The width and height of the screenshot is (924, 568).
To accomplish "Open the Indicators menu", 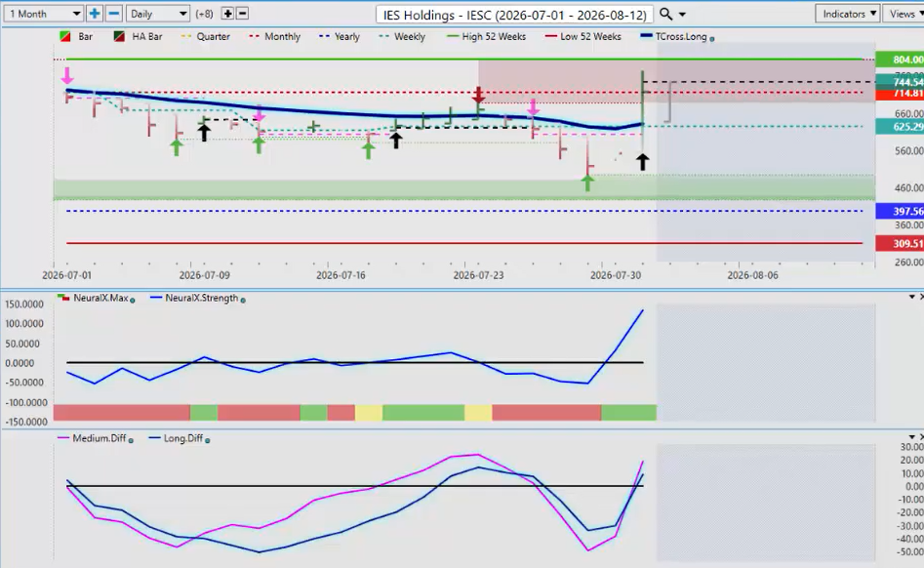I will 847,14.
